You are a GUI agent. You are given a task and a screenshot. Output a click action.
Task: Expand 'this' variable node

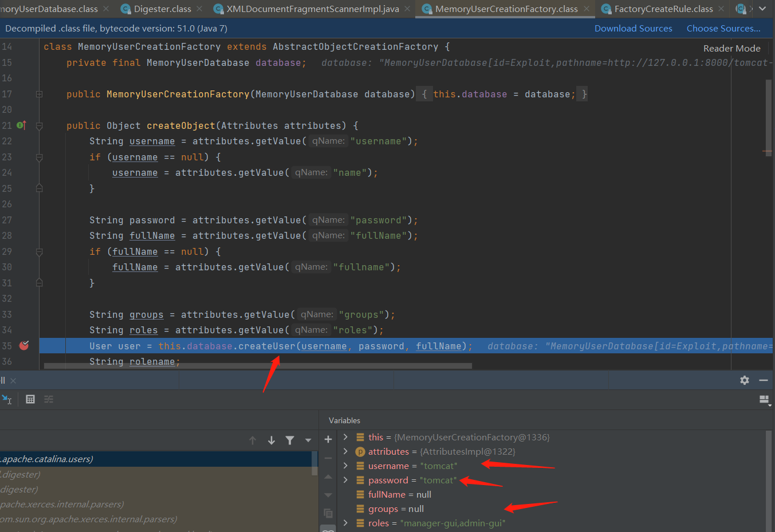345,437
